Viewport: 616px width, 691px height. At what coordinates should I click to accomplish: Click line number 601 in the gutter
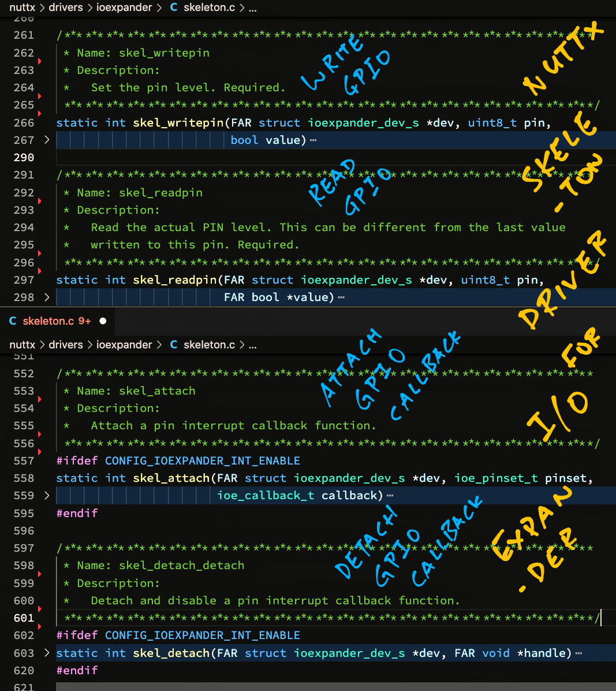pos(24,618)
